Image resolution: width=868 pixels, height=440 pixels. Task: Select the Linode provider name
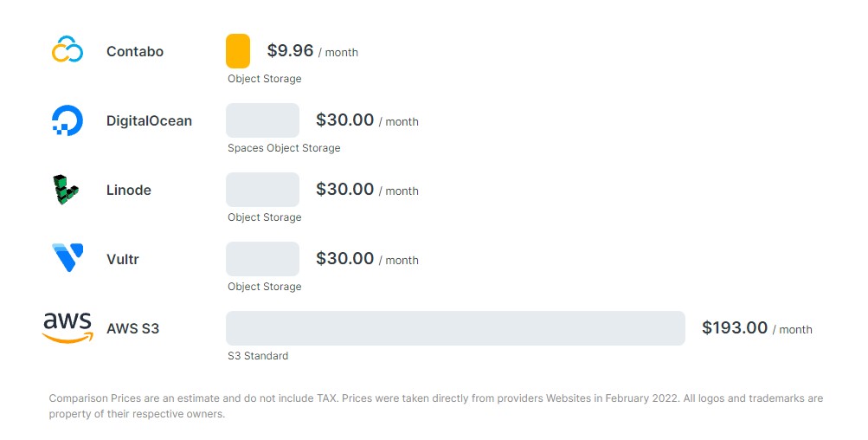click(128, 190)
